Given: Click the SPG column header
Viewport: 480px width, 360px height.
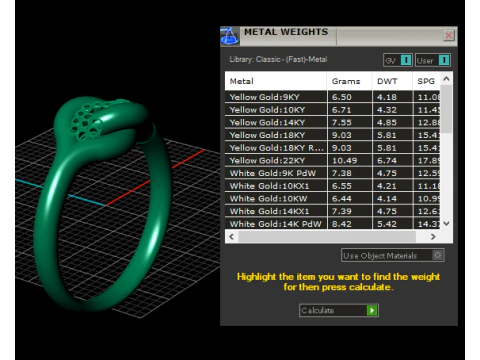Looking at the screenshot, I should pyautogui.click(x=426, y=81).
